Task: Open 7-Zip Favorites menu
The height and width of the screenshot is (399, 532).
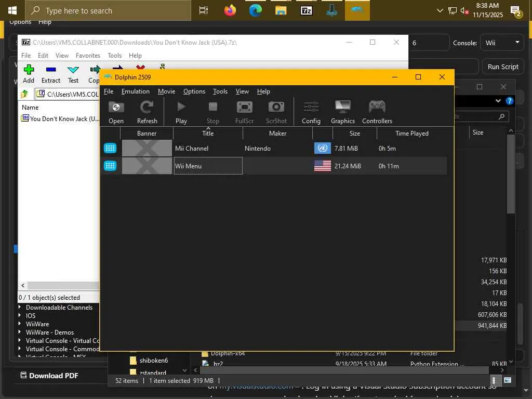Action: pyautogui.click(x=88, y=55)
